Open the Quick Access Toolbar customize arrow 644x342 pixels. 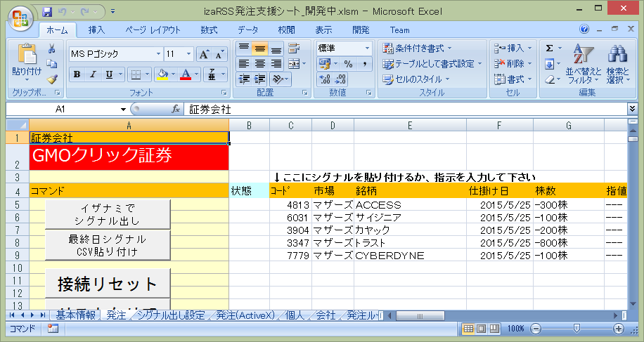pos(113,11)
